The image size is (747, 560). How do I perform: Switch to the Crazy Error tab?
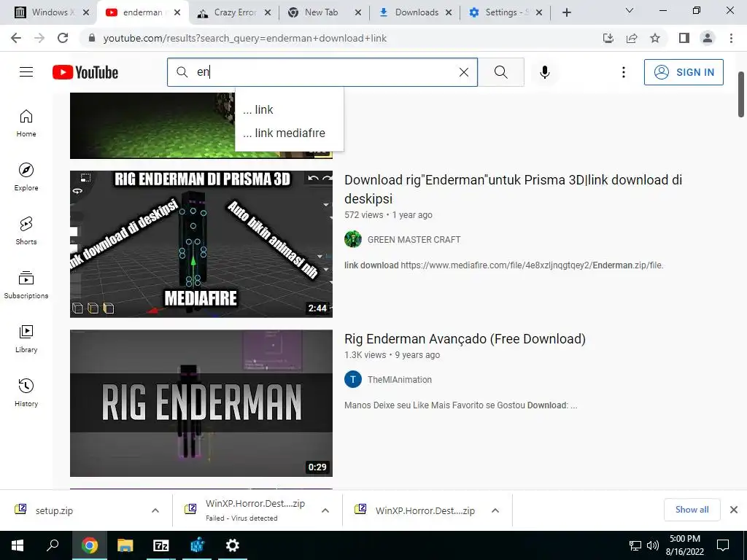235,12
